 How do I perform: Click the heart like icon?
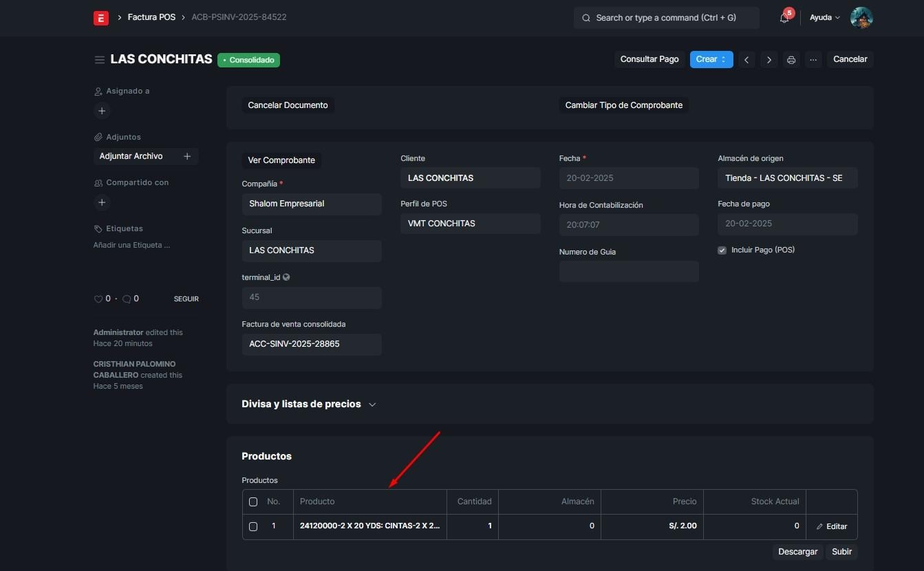click(98, 299)
